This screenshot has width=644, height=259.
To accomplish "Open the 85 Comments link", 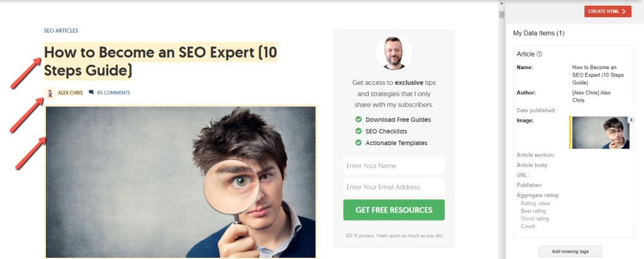I will tap(113, 93).
